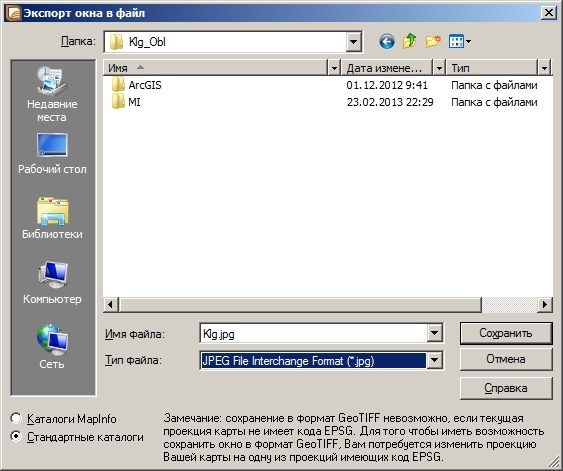Create a new folder
Image resolution: width=563 pixels, height=471 pixels.
point(433,41)
